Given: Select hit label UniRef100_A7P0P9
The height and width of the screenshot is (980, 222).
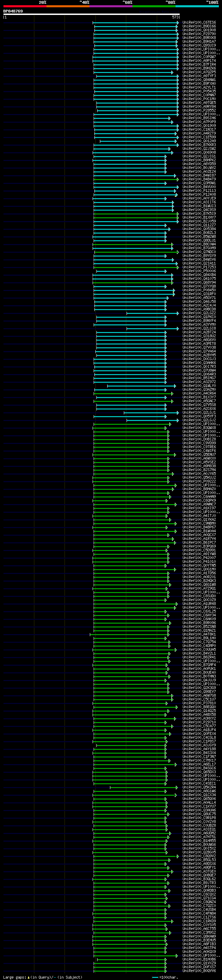Looking at the screenshot, I should (199, 122).
